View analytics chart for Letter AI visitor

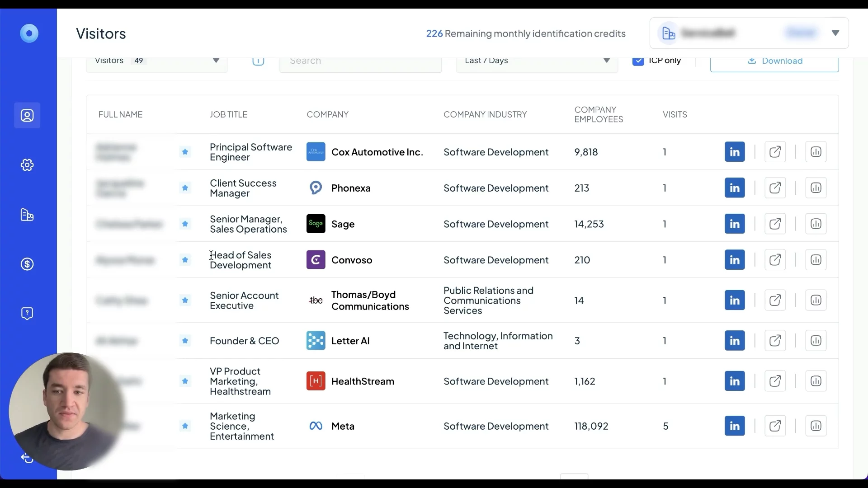816,340
